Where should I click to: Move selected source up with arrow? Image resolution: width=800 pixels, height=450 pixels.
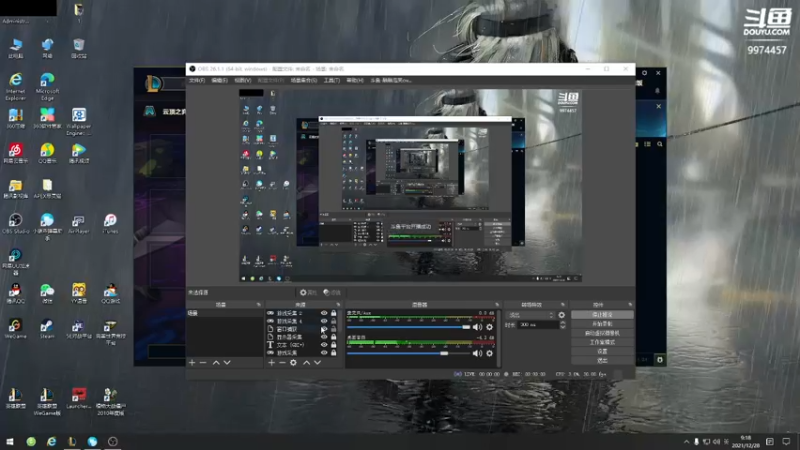(x=306, y=363)
